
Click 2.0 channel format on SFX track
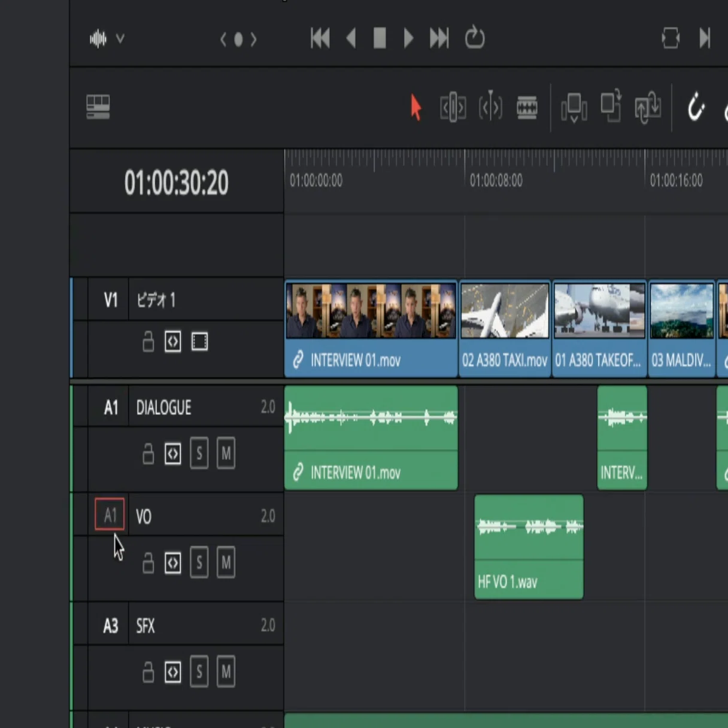click(x=268, y=625)
